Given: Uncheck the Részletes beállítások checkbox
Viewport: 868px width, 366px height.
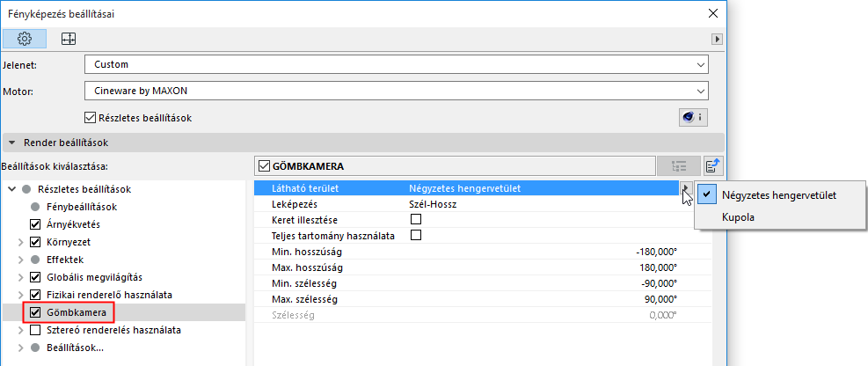Looking at the screenshot, I should [90, 117].
